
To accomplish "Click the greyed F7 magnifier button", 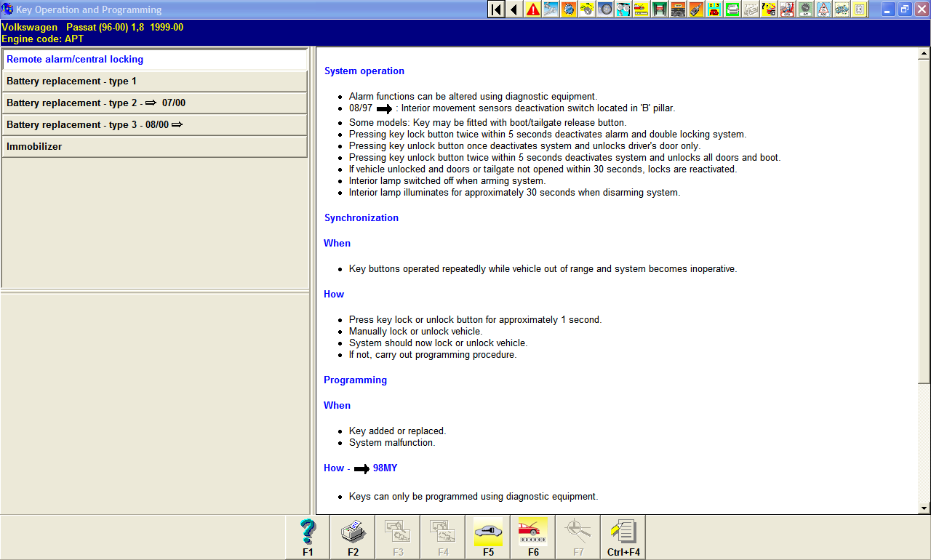I will 578,537.
